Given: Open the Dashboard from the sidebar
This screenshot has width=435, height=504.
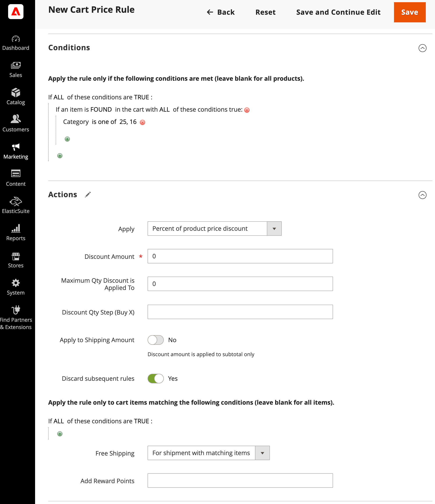Looking at the screenshot, I should click(16, 43).
